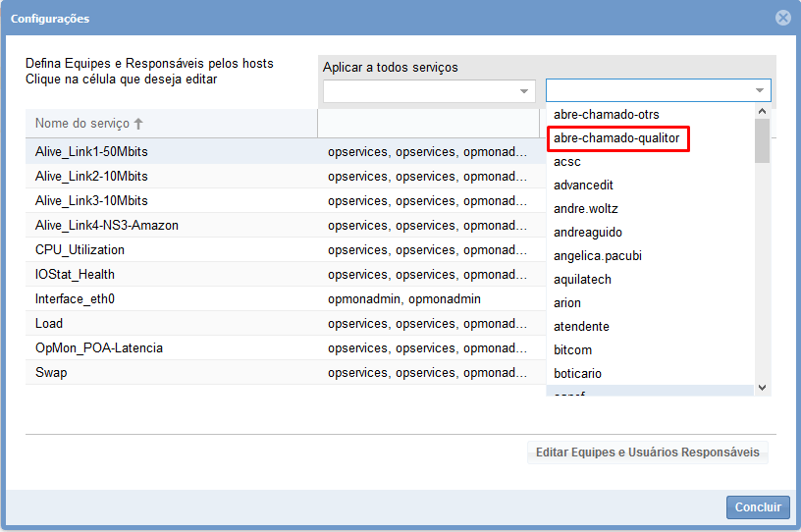
Task: Pick boticario from the dropdown
Action: tap(577, 374)
